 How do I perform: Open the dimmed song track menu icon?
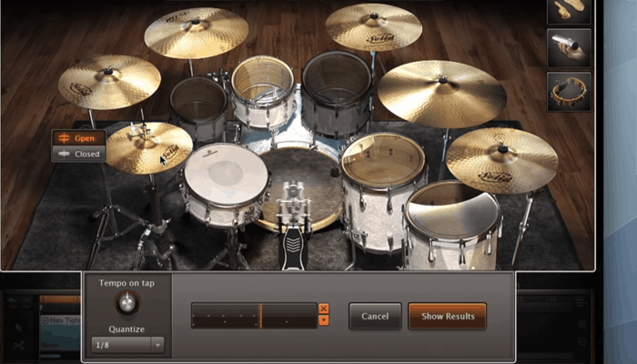[581, 303]
